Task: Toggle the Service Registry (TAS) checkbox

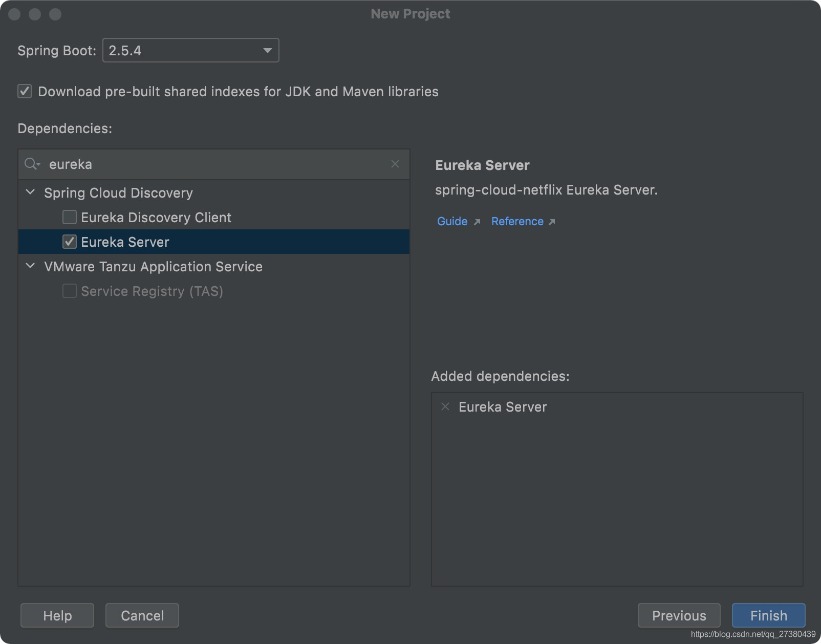Action: coord(70,291)
